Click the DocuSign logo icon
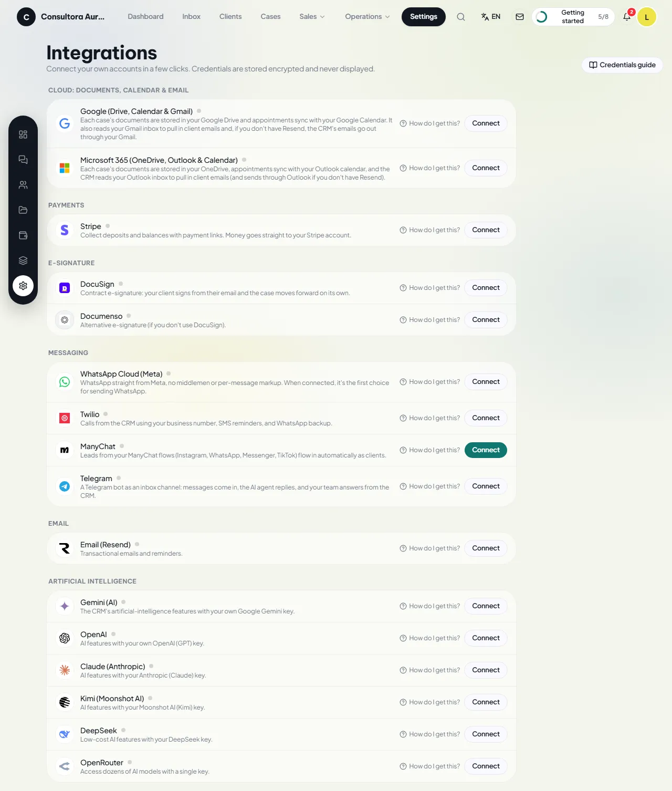The height and width of the screenshot is (791, 672). click(x=65, y=288)
